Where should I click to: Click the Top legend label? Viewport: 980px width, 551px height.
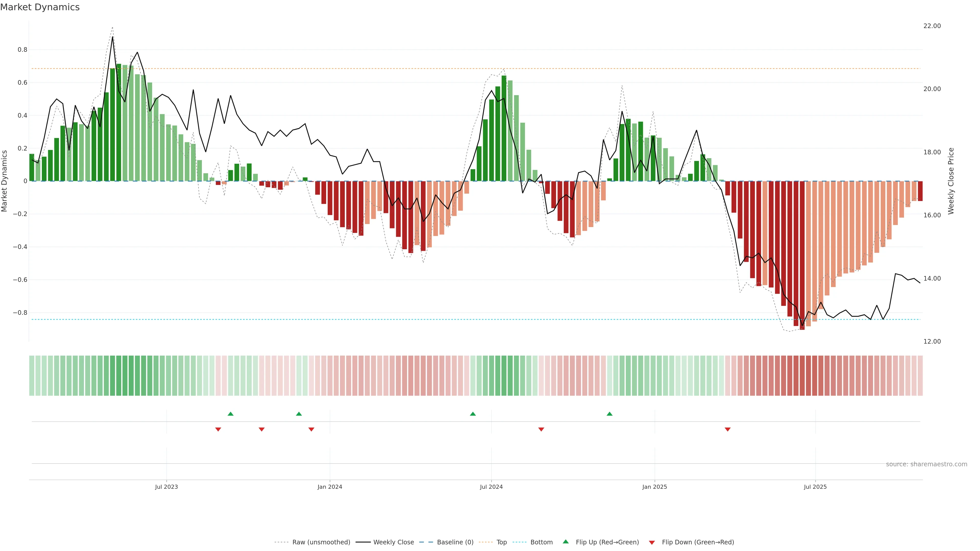pos(501,542)
